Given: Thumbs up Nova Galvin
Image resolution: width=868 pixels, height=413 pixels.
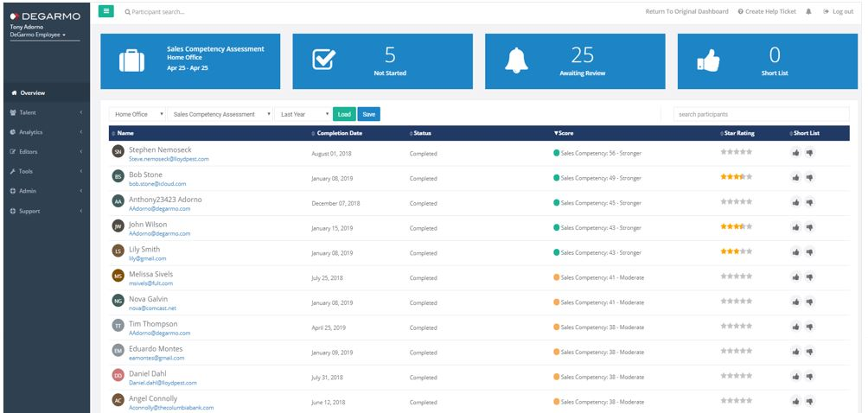Looking at the screenshot, I should point(795,302).
